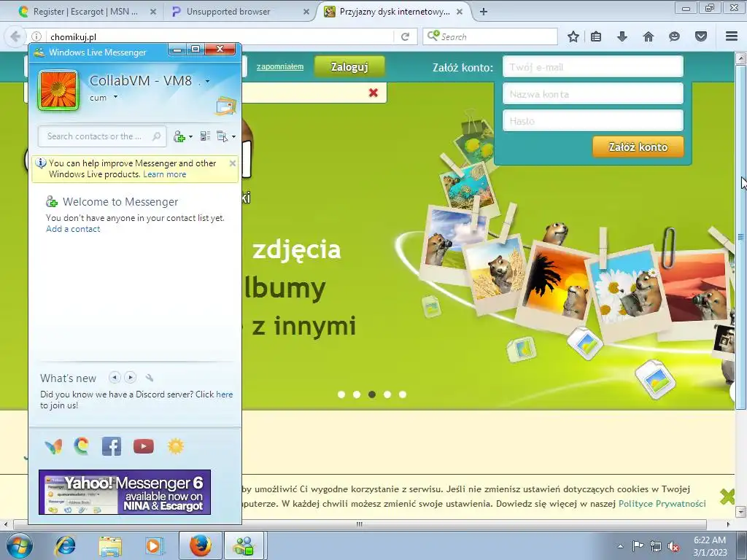The width and height of the screenshot is (747, 560).
Task: Click the MSN butterfly icon in Messenger
Action: [x=53, y=447]
